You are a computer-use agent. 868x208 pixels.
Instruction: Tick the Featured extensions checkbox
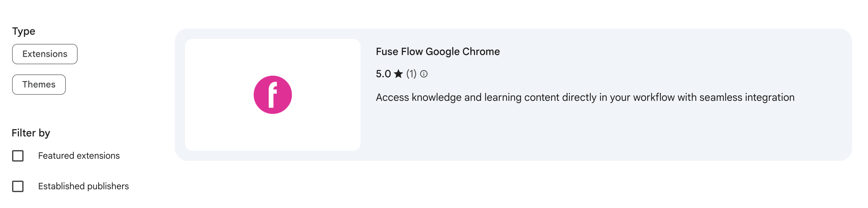18,156
